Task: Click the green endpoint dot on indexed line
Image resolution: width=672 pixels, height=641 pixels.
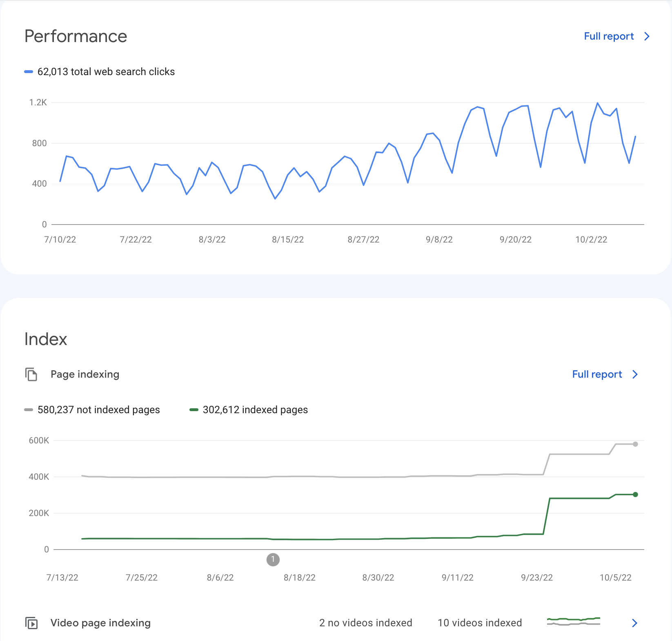Action: point(635,494)
